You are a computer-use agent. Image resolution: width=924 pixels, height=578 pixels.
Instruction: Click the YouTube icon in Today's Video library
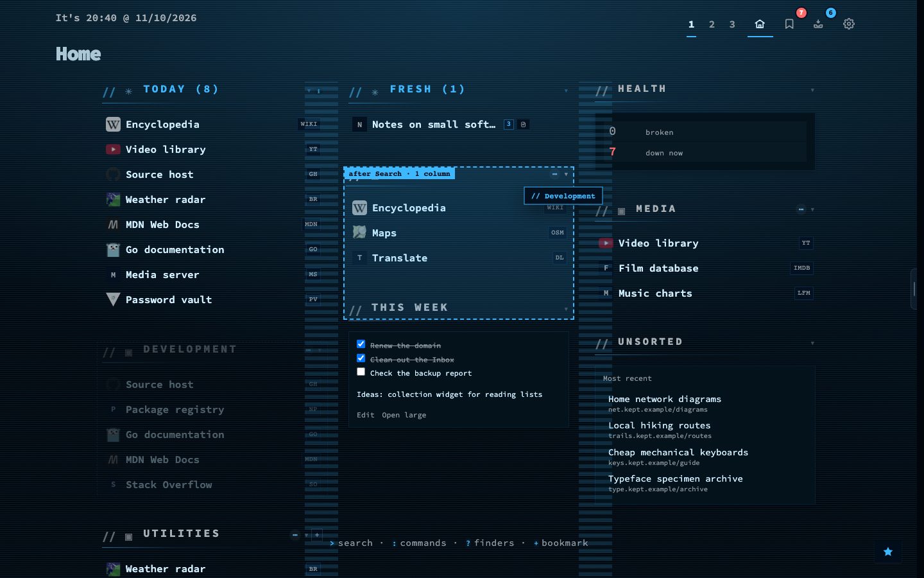coord(113,149)
